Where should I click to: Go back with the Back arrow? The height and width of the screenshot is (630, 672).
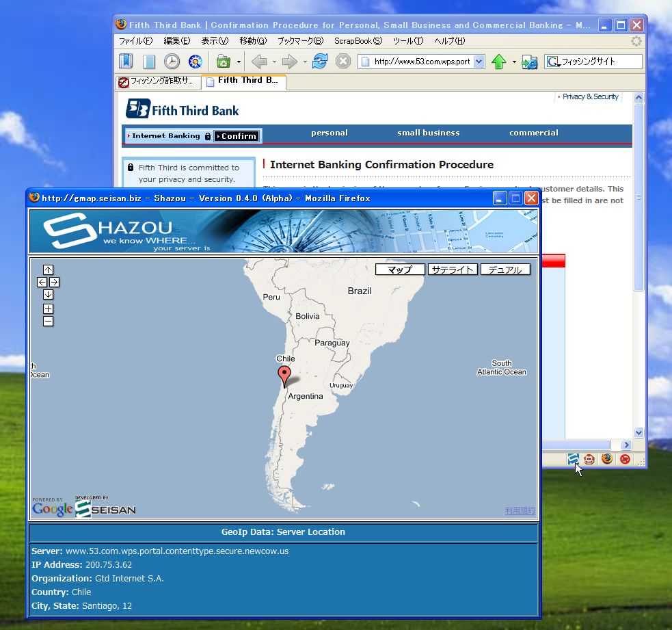259,62
